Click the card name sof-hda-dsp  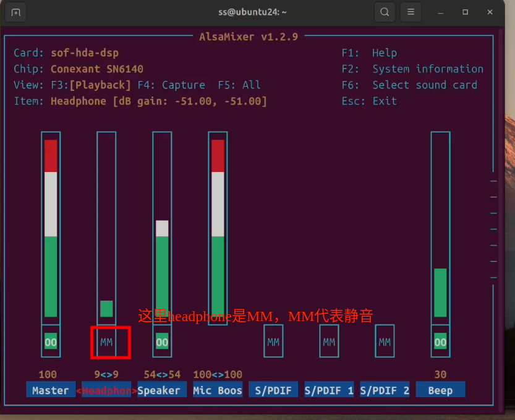click(85, 53)
